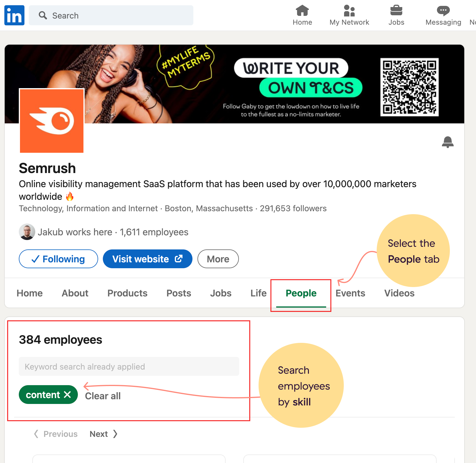Open the Videos tab
476x463 pixels.
point(399,293)
